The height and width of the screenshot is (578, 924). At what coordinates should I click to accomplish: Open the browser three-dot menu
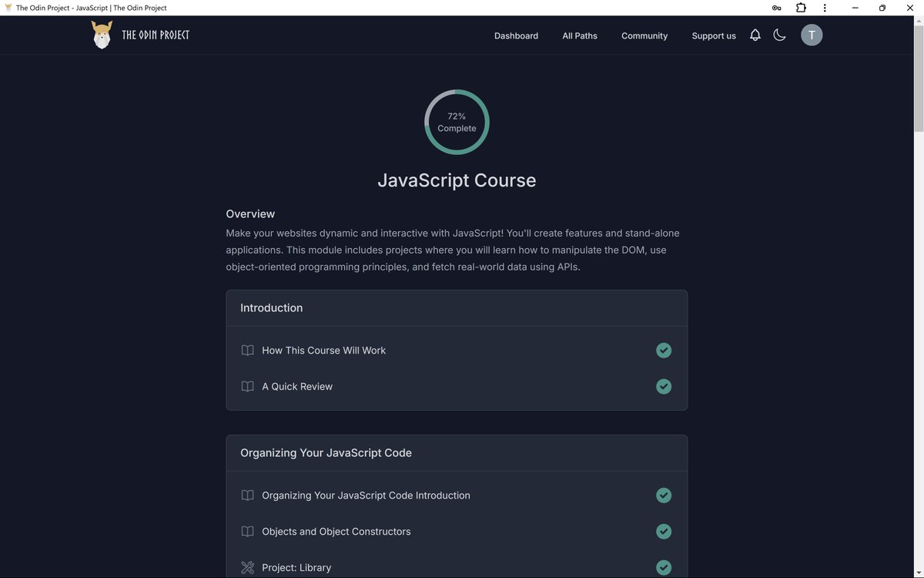point(825,8)
